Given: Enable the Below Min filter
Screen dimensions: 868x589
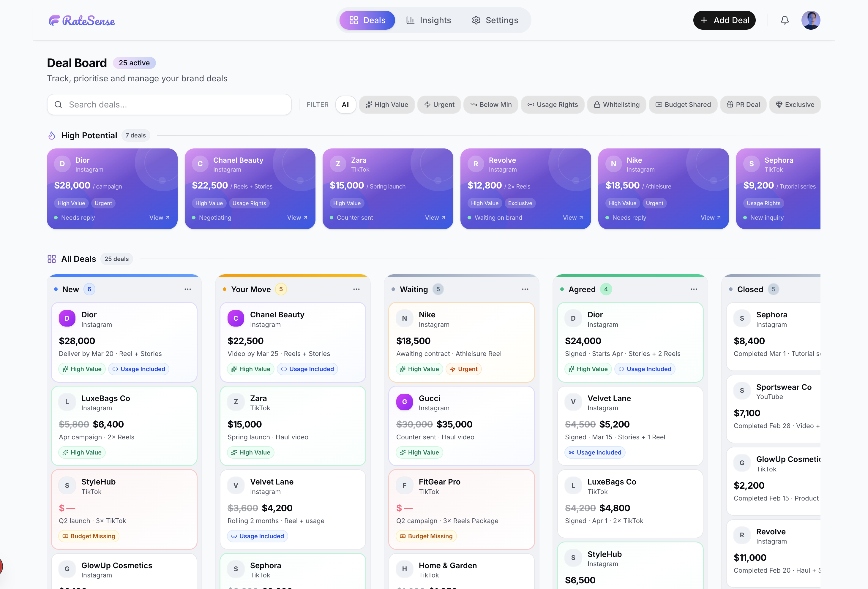Looking at the screenshot, I should (490, 104).
